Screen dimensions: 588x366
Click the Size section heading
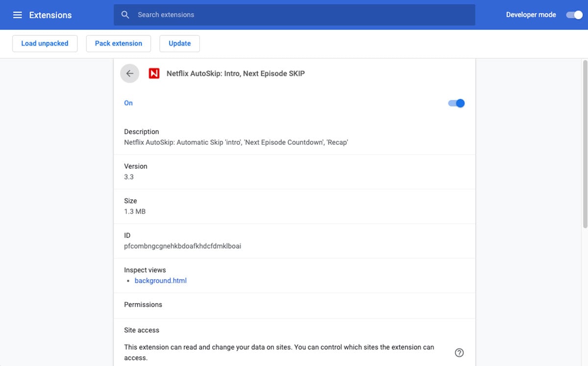click(x=130, y=201)
